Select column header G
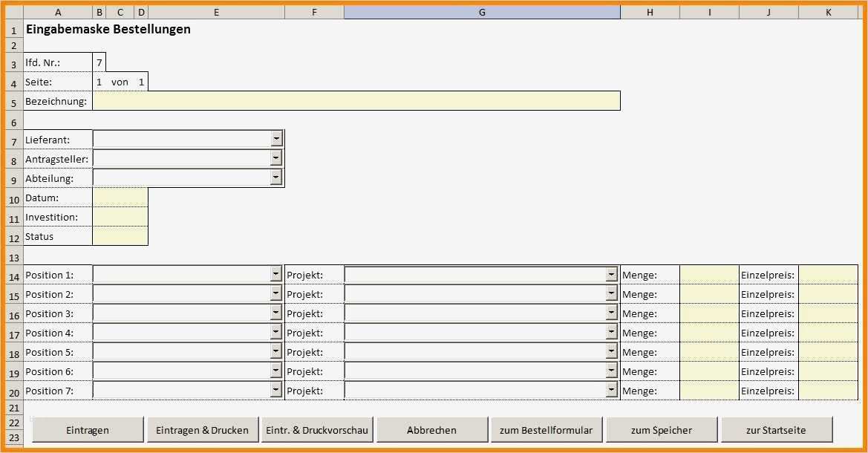Image resolution: width=868 pixels, height=453 pixels. click(x=482, y=11)
